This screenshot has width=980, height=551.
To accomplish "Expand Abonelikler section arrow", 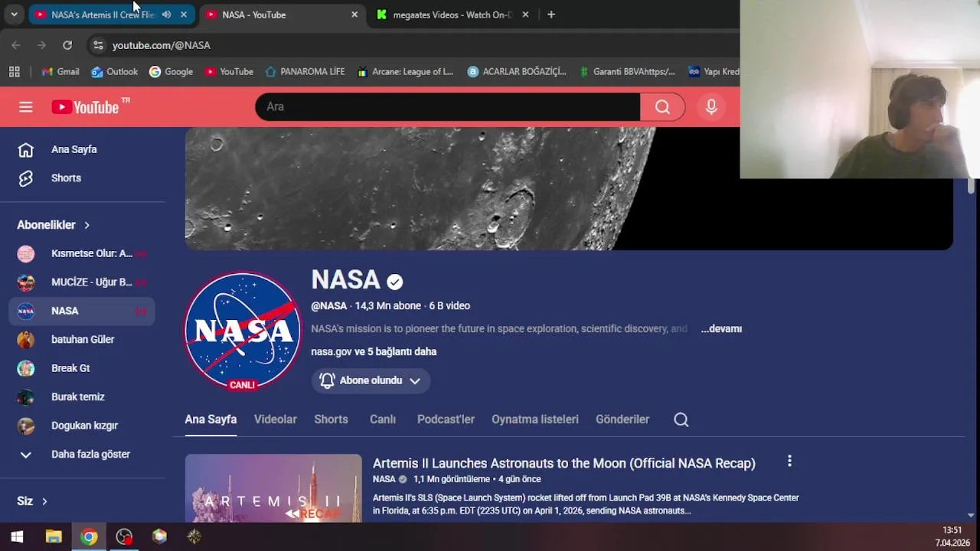I will click(87, 225).
